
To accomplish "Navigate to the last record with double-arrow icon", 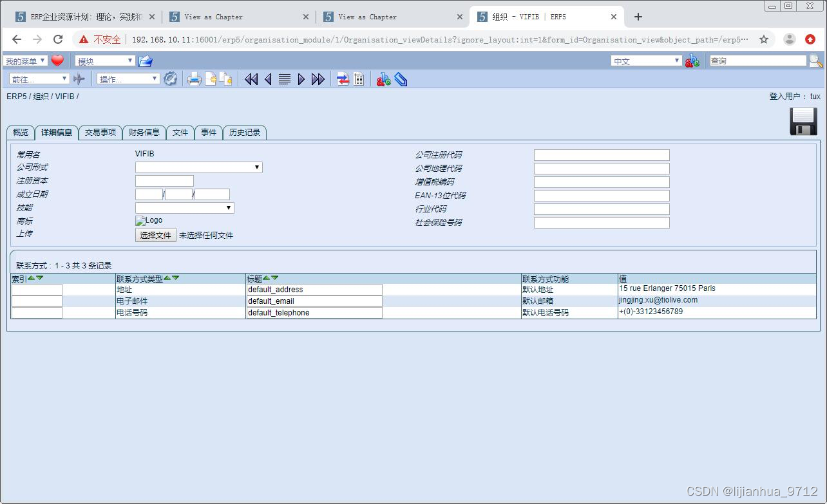I will point(318,79).
